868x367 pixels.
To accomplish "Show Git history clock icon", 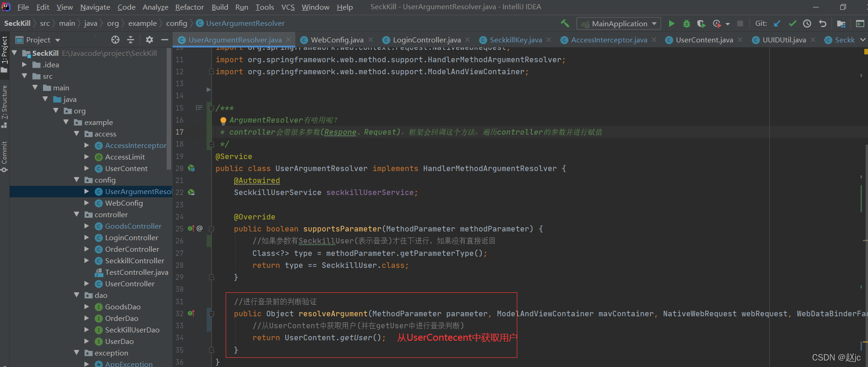I will coord(807,24).
